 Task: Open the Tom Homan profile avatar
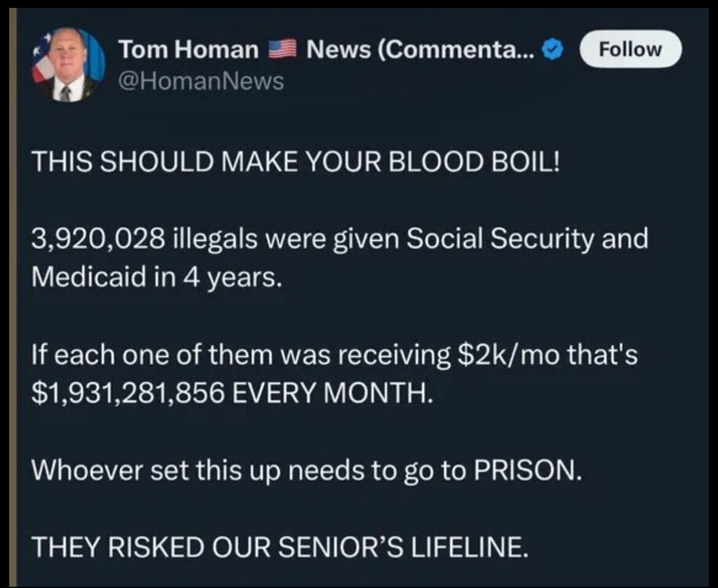[x=67, y=64]
